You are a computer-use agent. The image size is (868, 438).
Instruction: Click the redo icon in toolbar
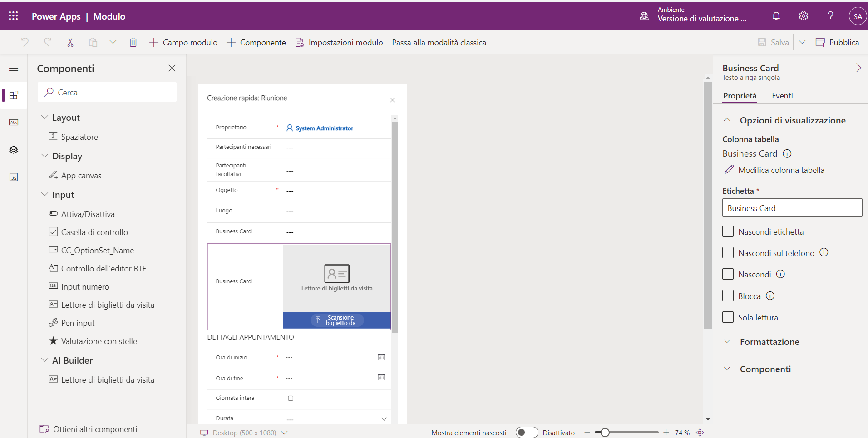(48, 42)
